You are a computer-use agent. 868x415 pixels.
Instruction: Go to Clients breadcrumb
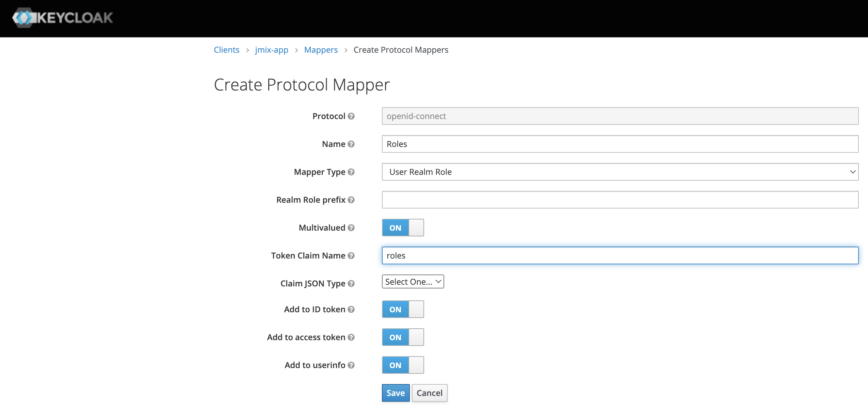tap(226, 50)
